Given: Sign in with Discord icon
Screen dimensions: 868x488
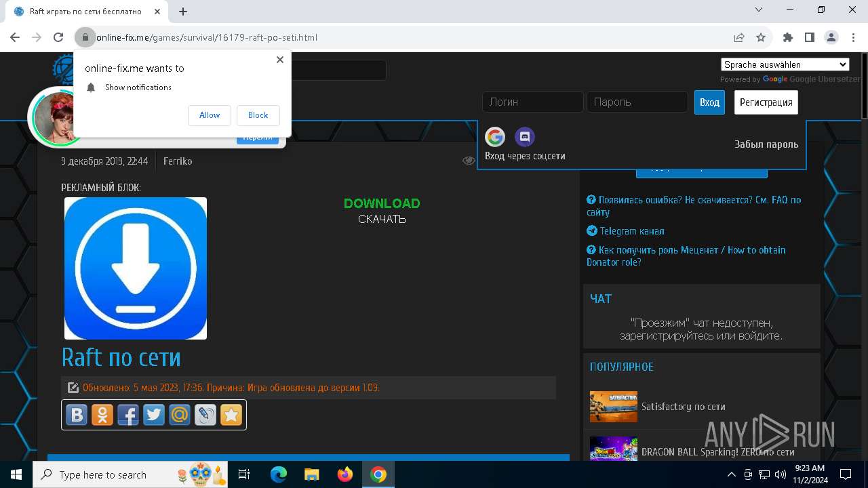Looking at the screenshot, I should point(524,137).
